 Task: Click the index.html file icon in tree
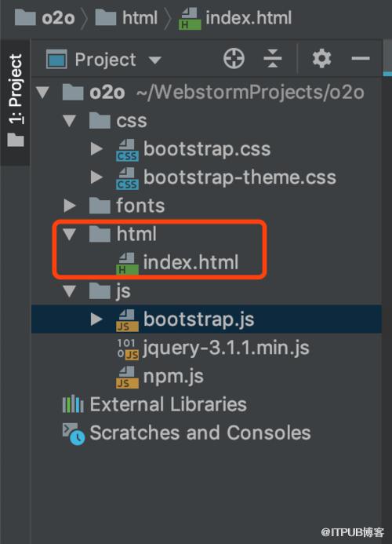127,263
